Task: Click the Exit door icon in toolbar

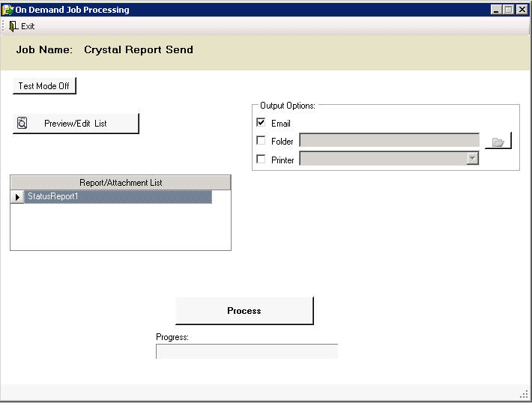Action: click(13, 26)
